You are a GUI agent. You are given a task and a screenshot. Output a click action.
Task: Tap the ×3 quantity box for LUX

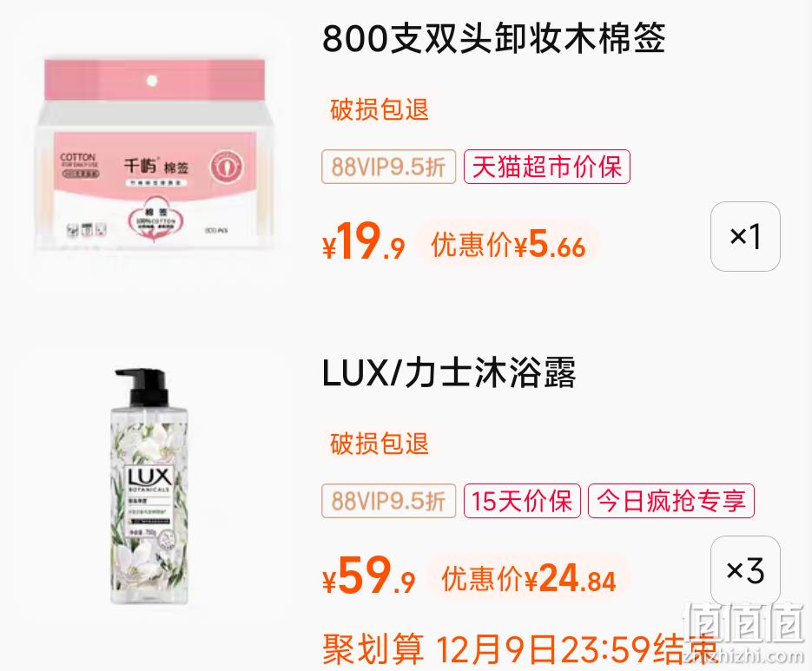(x=745, y=570)
